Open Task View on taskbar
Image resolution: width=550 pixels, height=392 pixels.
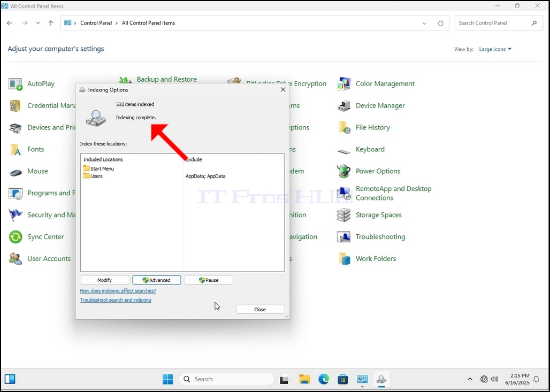coord(285,379)
